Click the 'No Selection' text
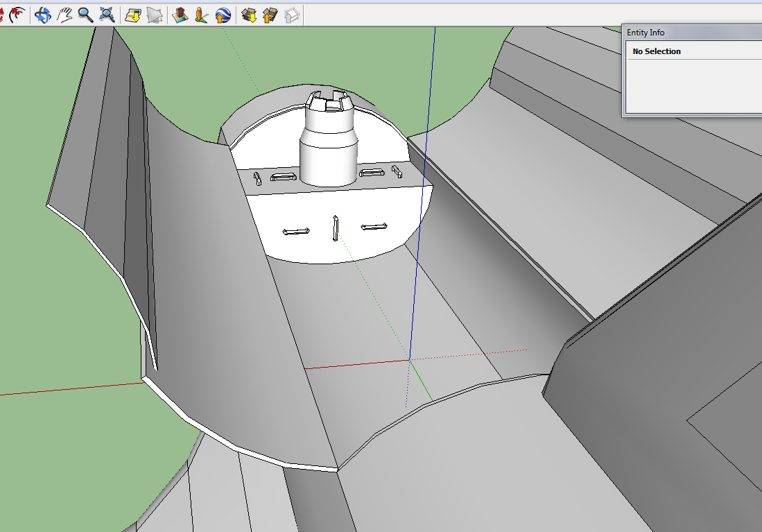The image size is (762, 532). 657,51
